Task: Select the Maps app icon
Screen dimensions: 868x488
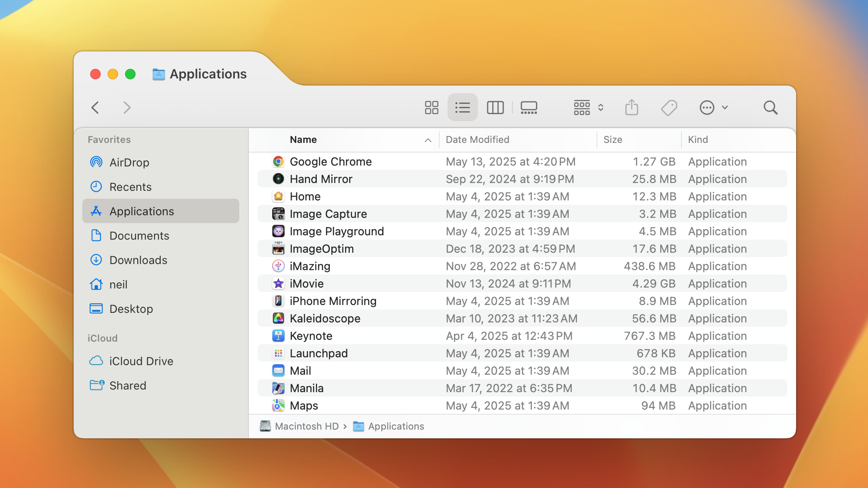Action: 278,406
